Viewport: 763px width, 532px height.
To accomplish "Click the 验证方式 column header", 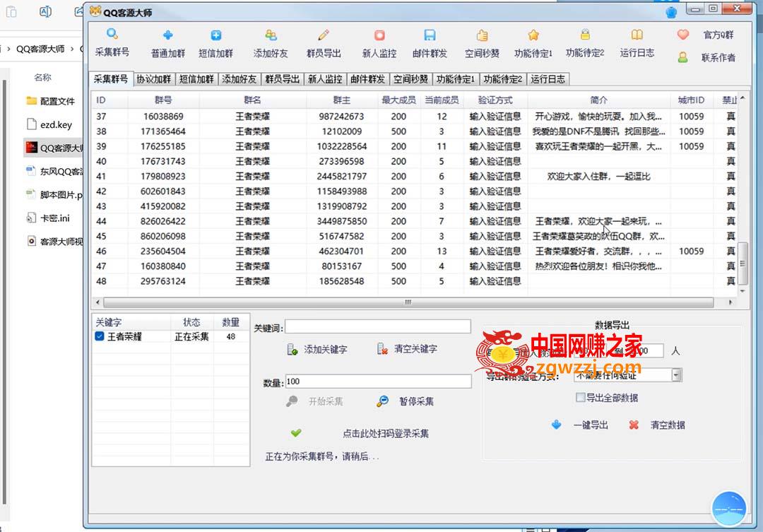I will coord(495,100).
